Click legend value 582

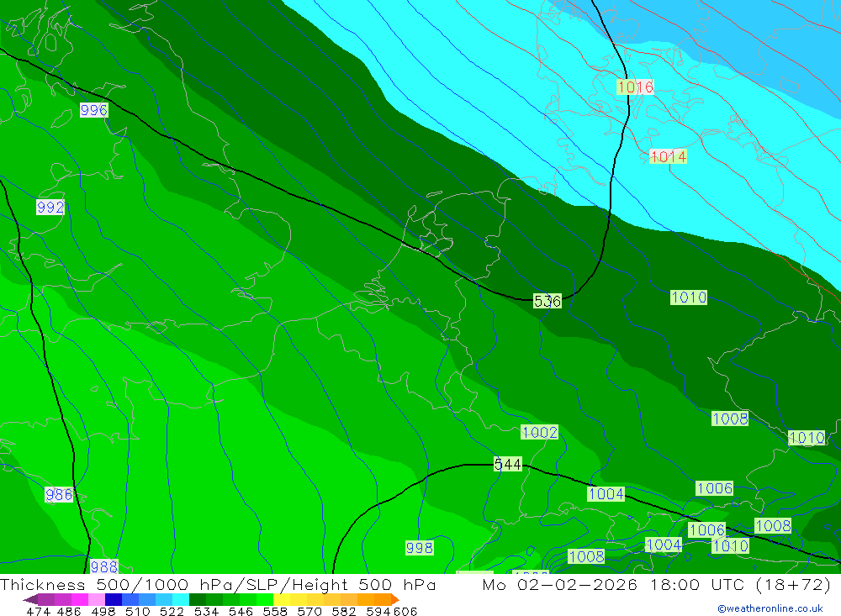343,611
